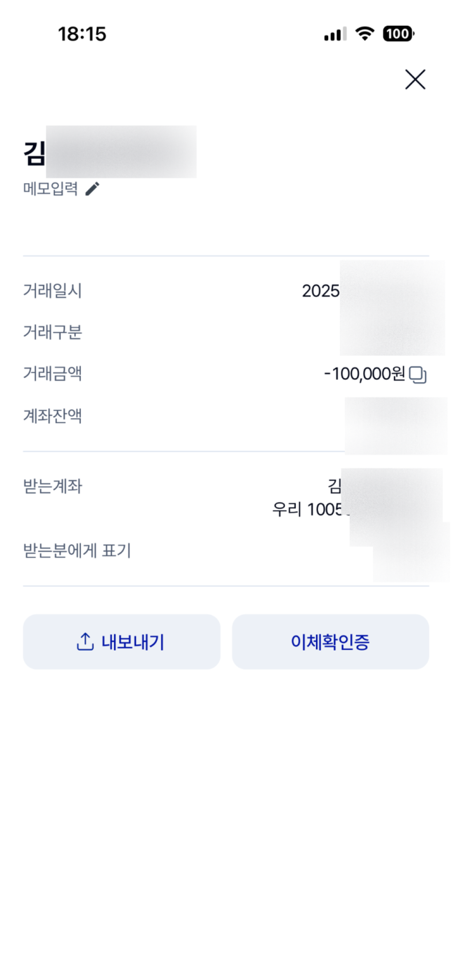The image size is (452, 980).
Task: Tap the Wi-Fi status icon
Action: 364,33
